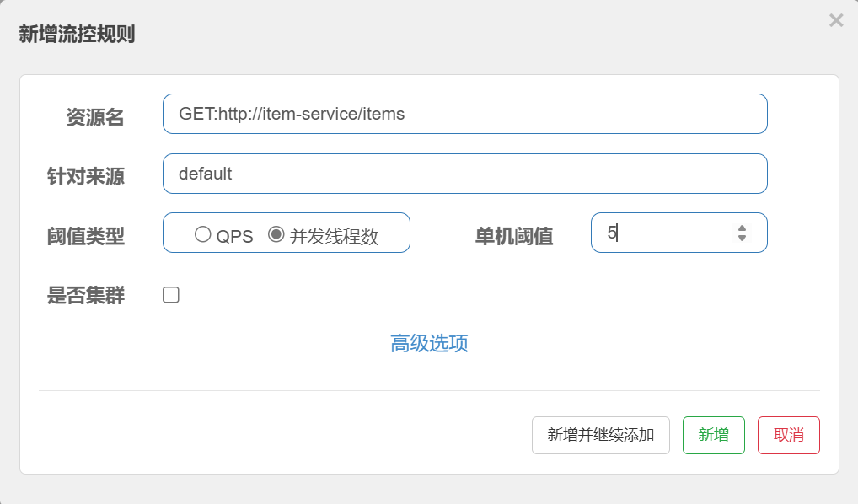Focus the 资源名 input field
Image resolution: width=858 pixels, height=504 pixels.
(464, 114)
